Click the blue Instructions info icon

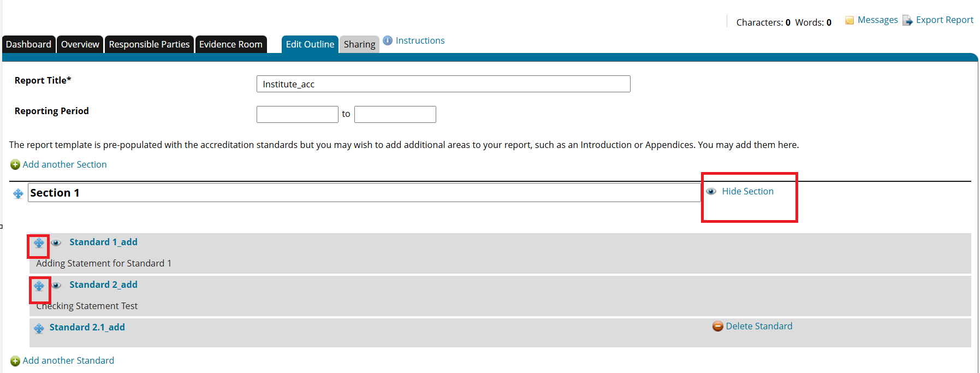pos(388,40)
